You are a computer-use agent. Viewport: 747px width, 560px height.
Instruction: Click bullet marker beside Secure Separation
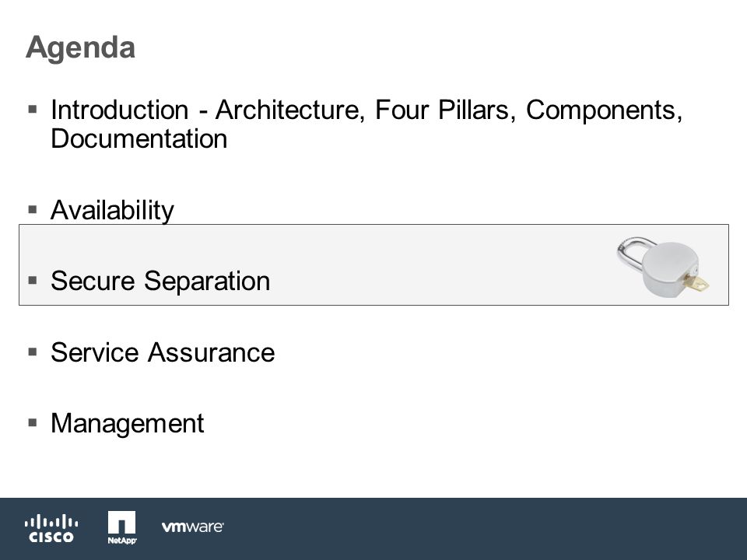point(33,281)
